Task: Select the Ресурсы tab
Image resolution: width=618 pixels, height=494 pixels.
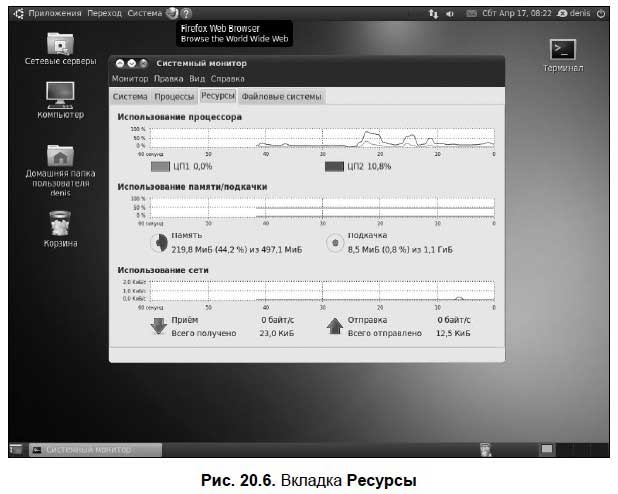Action: [x=218, y=96]
